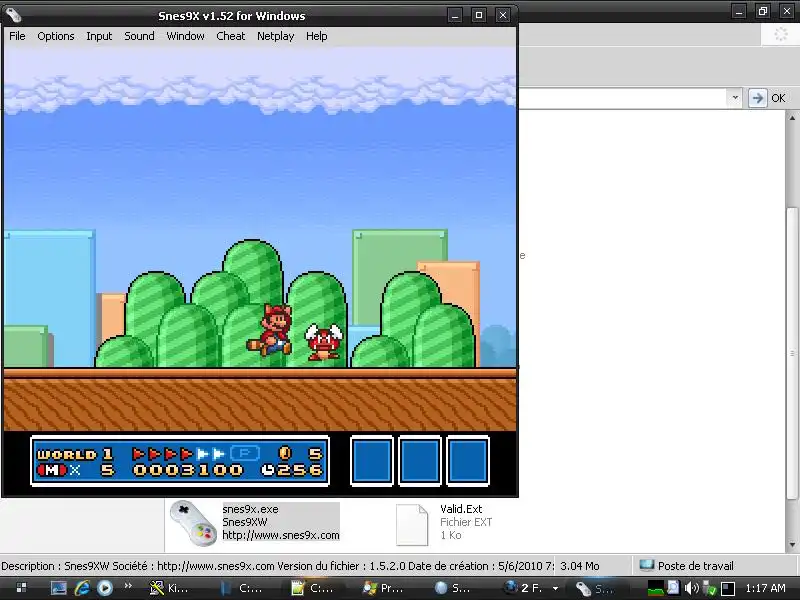Open the 2 F... grouped taskbar button

click(529, 588)
